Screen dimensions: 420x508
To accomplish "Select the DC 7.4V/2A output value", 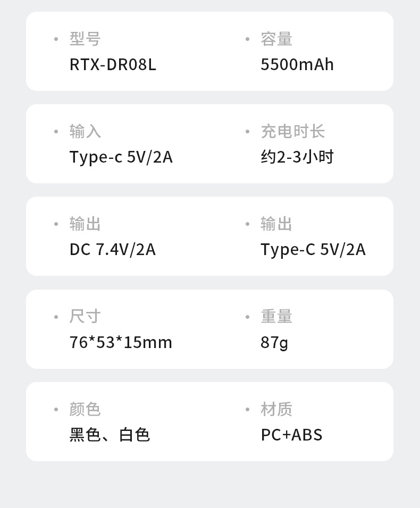I will pos(112,250).
